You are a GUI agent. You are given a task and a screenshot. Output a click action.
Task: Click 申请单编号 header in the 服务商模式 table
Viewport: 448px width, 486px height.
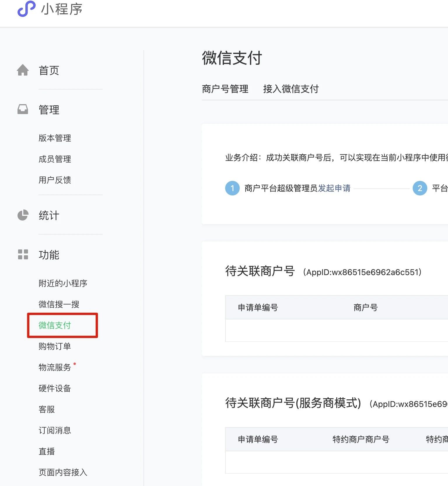[258, 439]
